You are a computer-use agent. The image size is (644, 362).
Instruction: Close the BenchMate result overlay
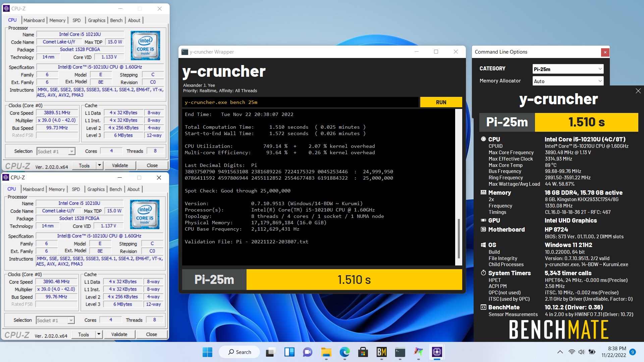638,91
